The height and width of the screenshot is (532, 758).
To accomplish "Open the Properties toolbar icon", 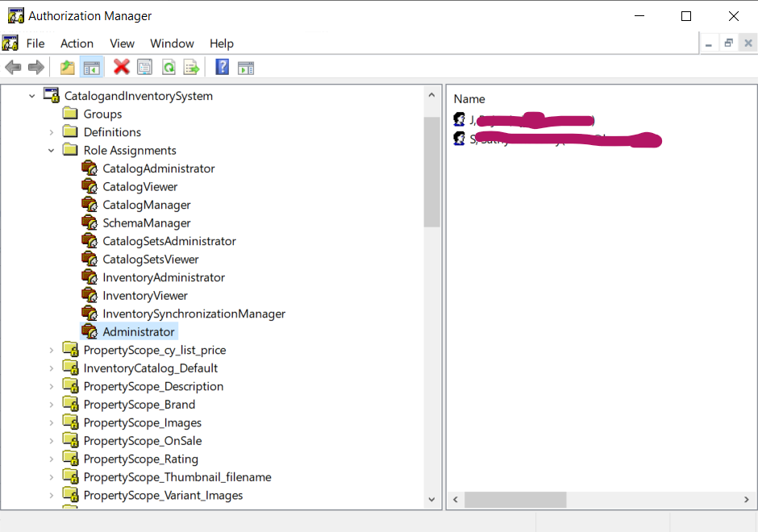I will tap(144, 67).
